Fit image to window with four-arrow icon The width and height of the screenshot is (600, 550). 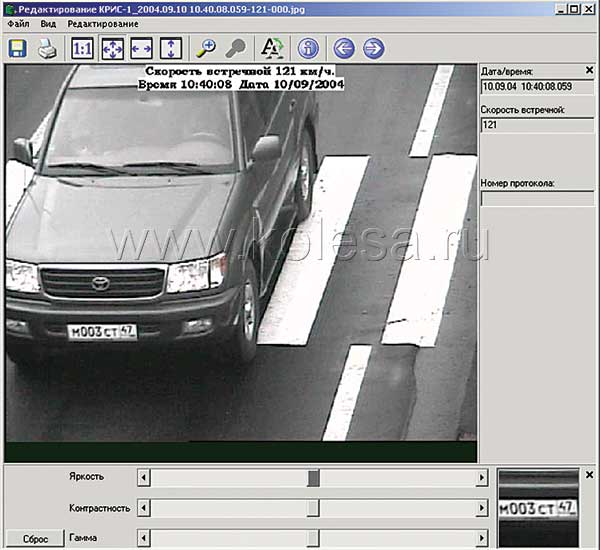[112, 47]
